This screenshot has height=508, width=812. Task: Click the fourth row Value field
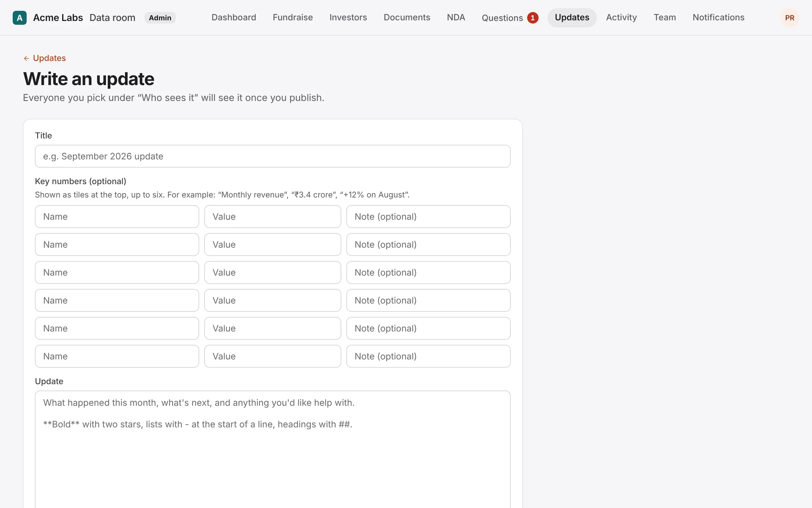pos(272,300)
